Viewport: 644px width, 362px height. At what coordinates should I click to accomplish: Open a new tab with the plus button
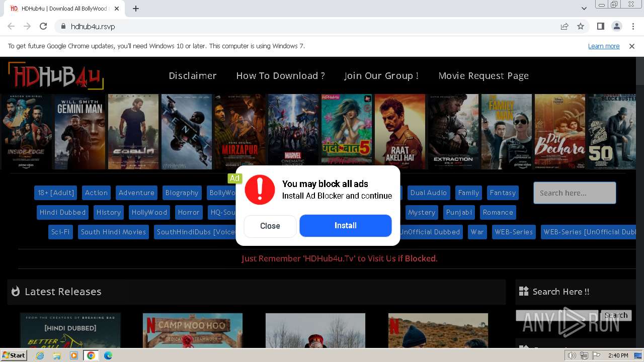point(136,9)
